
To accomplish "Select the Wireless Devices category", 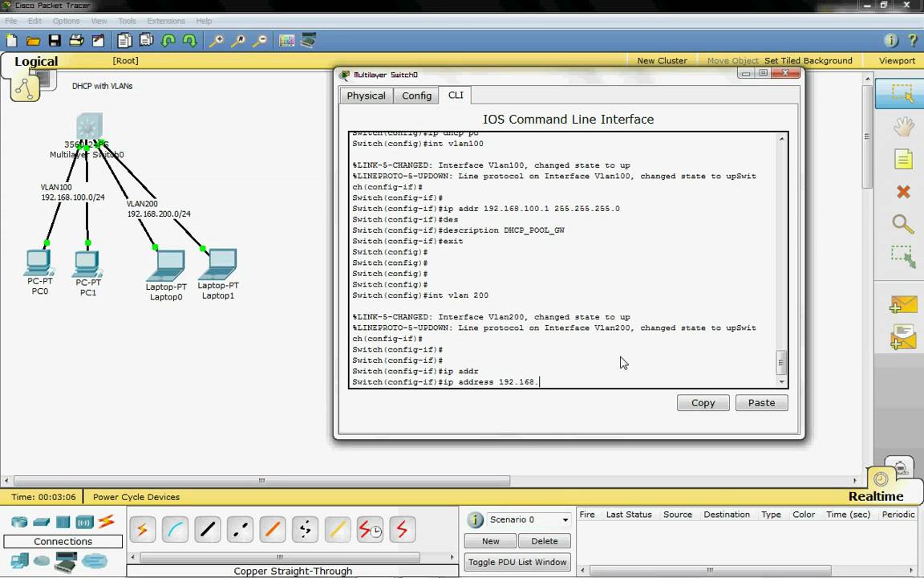I will pos(84,521).
